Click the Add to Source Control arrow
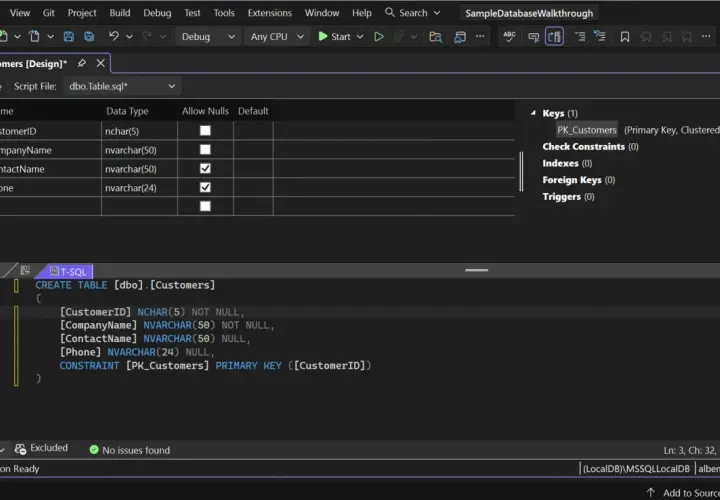The width and height of the screenshot is (720, 500). pyautogui.click(x=650, y=493)
